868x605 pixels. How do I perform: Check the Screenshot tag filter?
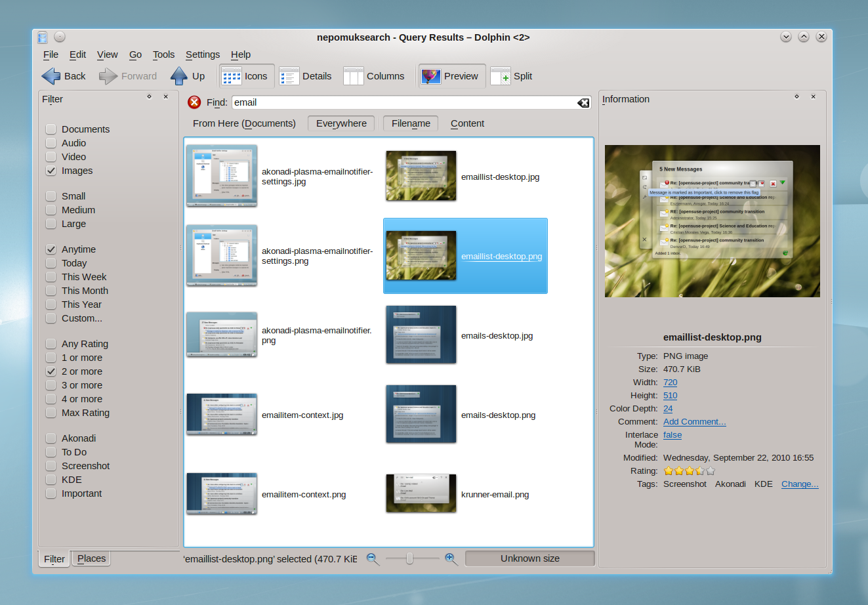(x=51, y=466)
